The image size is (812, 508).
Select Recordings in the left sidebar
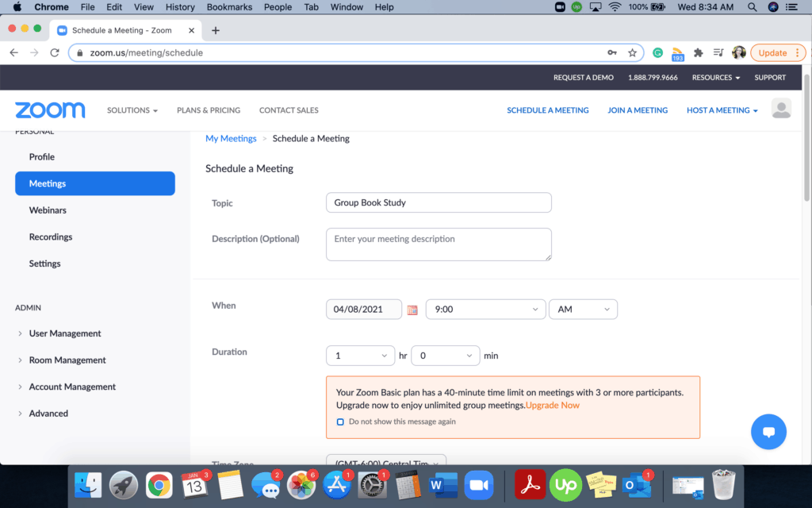point(51,237)
